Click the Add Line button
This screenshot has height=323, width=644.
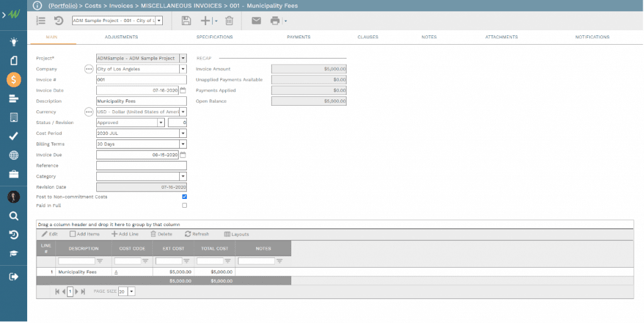(125, 234)
